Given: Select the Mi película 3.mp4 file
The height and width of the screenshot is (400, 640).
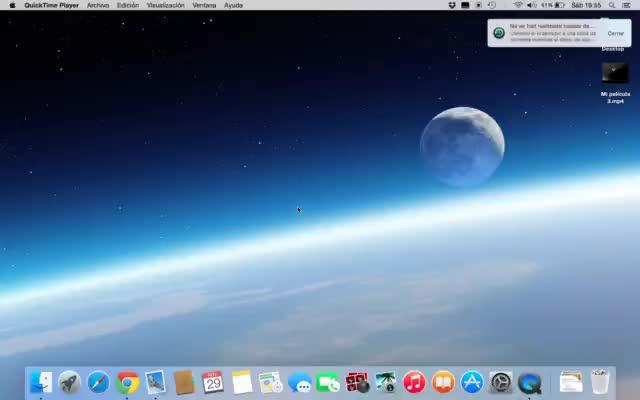Looking at the screenshot, I should tap(615, 76).
